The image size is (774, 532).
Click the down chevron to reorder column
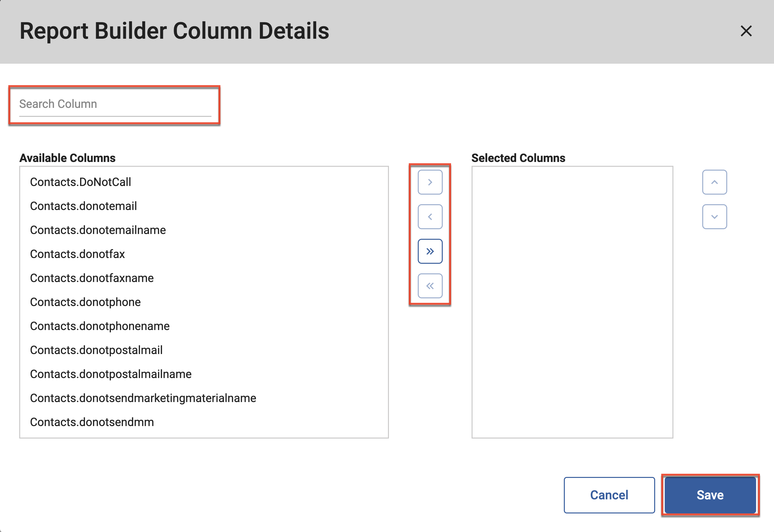click(x=715, y=216)
